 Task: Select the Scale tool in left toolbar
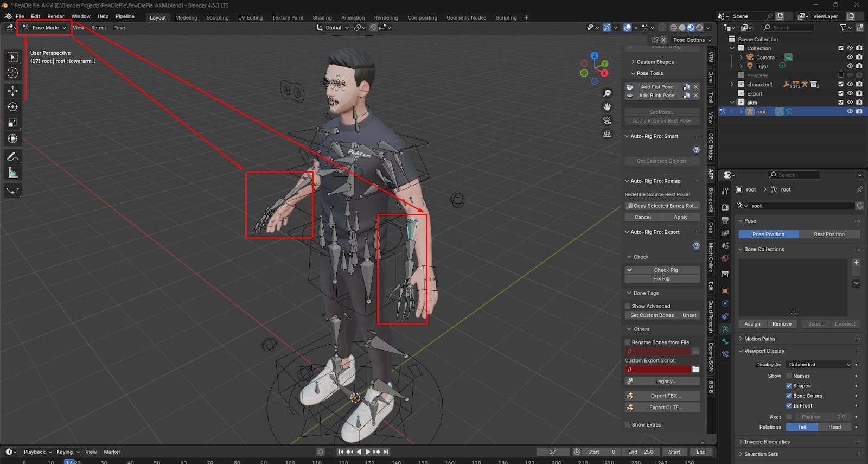(12, 123)
